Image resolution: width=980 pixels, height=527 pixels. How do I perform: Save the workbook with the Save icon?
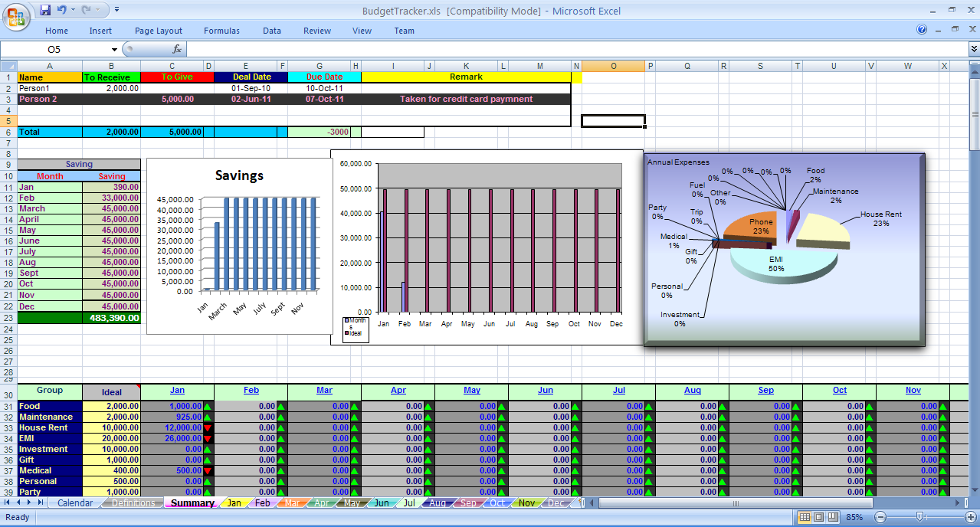tap(45, 10)
